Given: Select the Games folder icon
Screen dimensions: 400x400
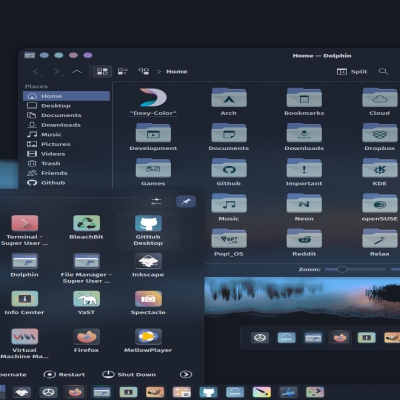Looking at the screenshot, I should coord(153,168).
